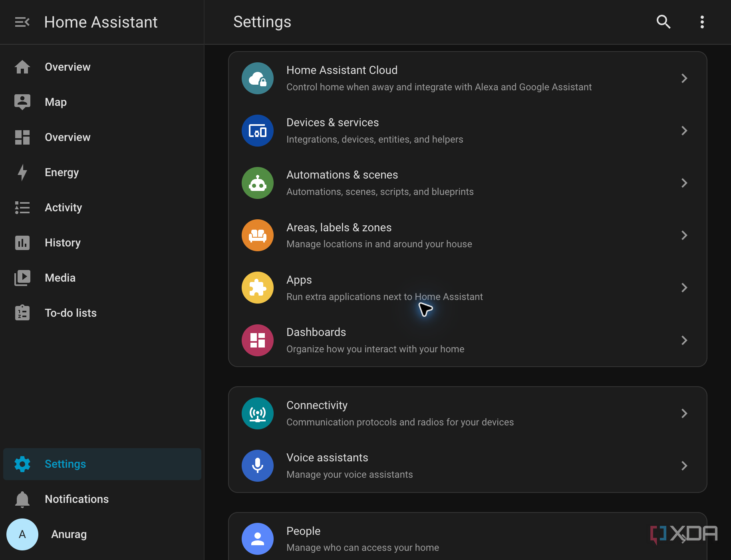
Task: Open the People settings entry title
Action: (x=303, y=531)
